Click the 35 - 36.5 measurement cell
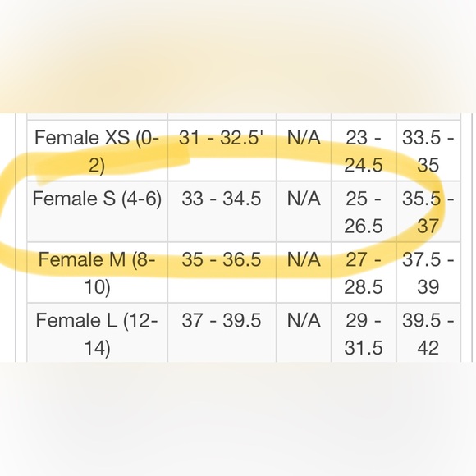476x476 pixels. click(x=222, y=272)
